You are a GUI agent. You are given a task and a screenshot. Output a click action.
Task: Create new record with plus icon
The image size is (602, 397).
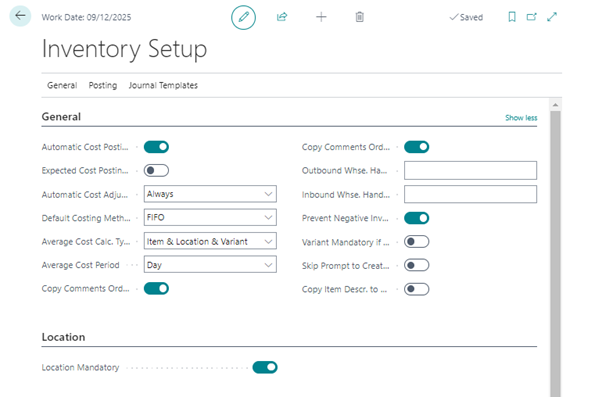[x=321, y=17]
